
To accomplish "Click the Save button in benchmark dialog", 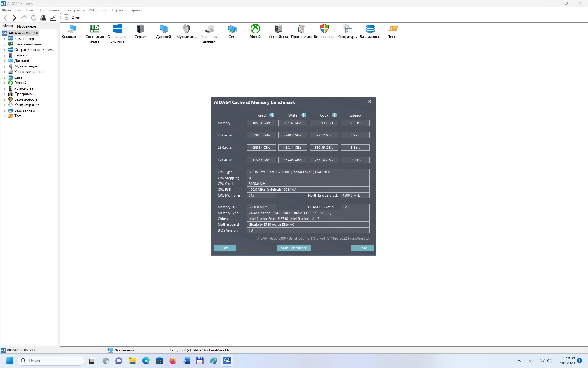I will [x=225, y=248].
